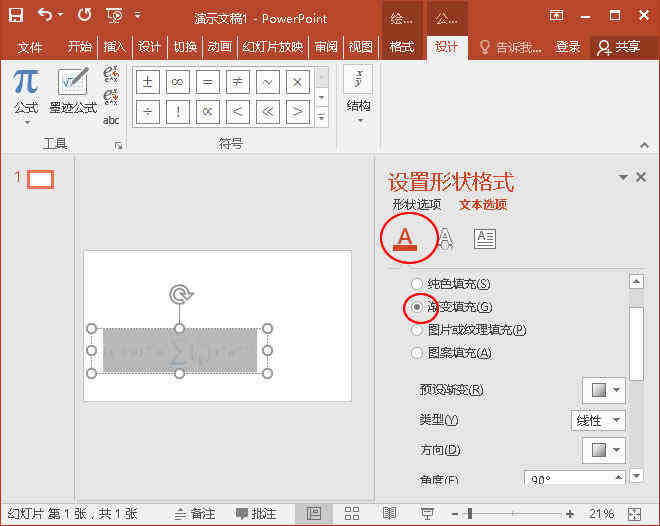Insert an equation with the π 公式 button
660x526 pixels.
point(26,92)
